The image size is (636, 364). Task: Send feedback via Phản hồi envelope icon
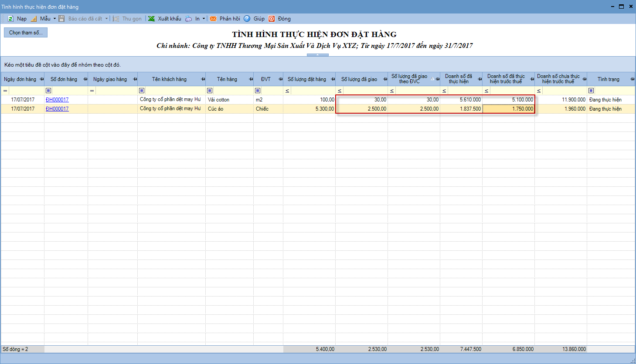[x=213, y=19]
